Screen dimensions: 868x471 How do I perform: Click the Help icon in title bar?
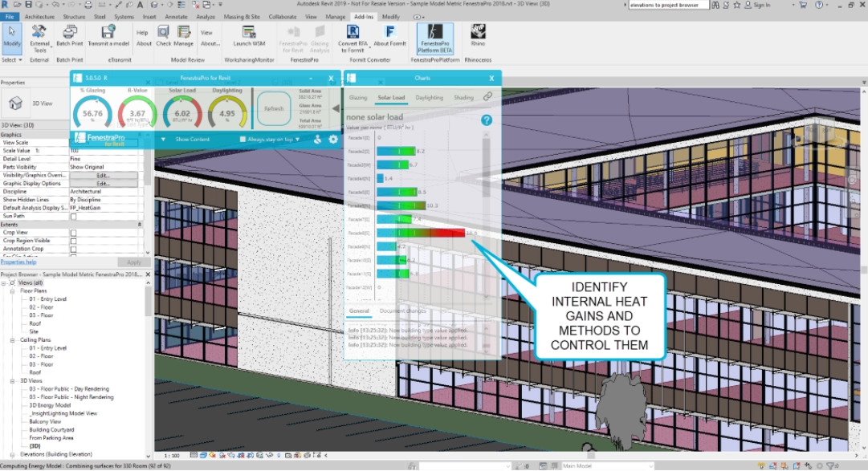819,5
